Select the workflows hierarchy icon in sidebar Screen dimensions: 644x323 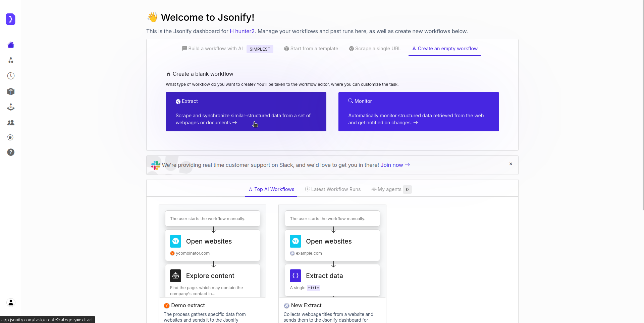point(10,60)
